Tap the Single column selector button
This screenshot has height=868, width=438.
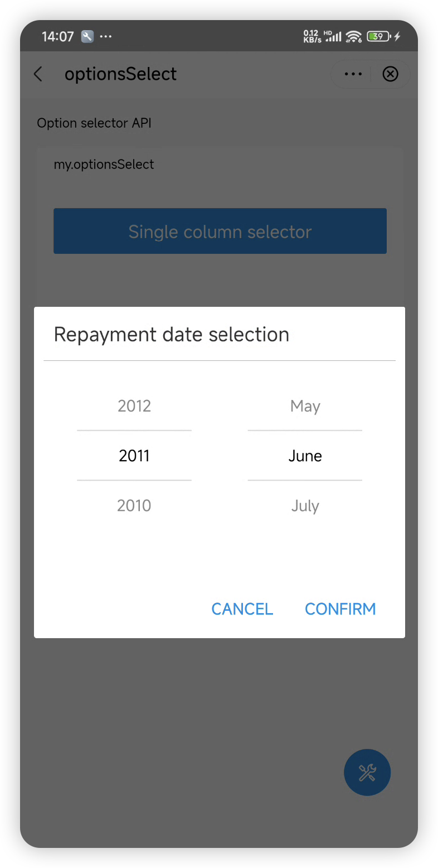[x=220, y=231]
